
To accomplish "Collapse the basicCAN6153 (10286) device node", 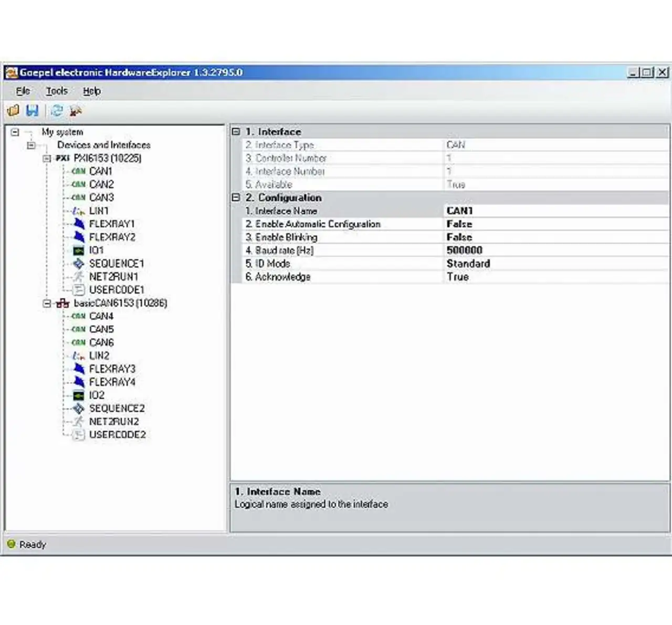I will coord(47,304).
